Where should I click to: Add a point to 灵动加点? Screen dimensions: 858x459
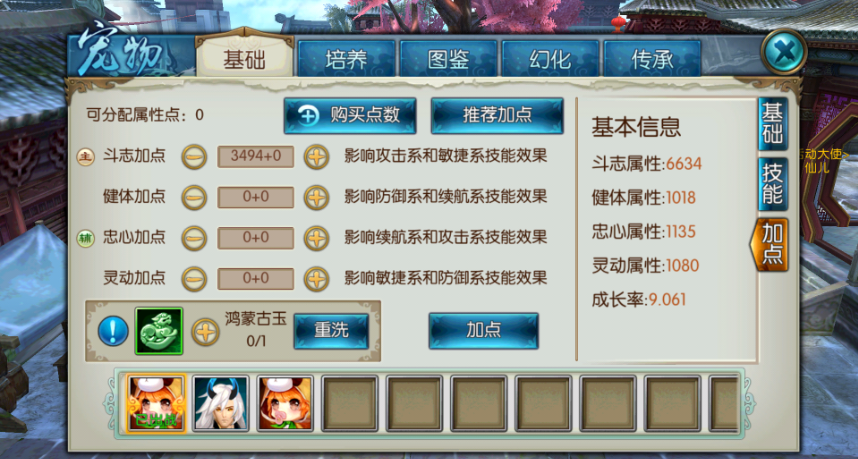[316, 278]
